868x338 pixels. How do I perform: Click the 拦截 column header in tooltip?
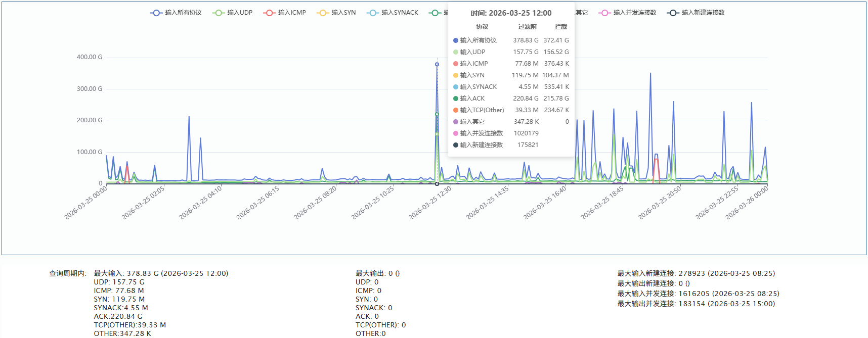pos(560,27)
